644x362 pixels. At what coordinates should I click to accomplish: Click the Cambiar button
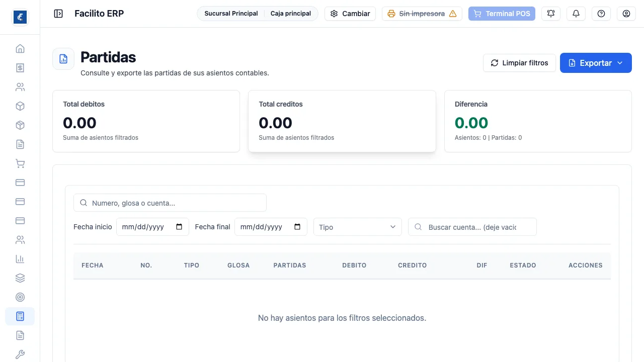tap(350, 14)
